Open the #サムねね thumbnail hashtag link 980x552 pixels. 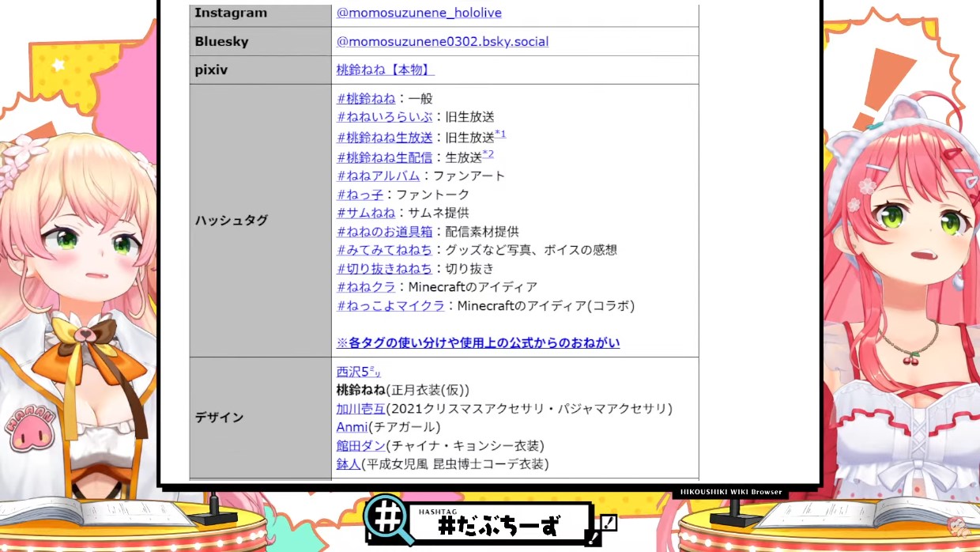pyautogui.click(x=366, y=213)
